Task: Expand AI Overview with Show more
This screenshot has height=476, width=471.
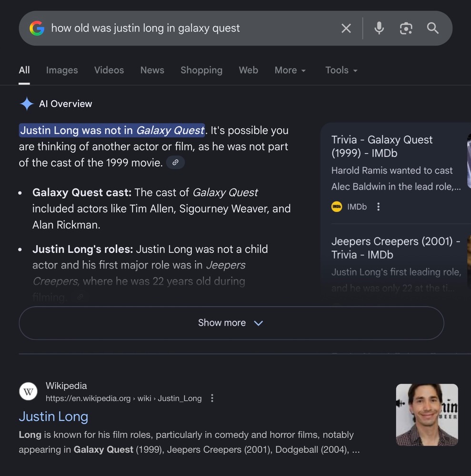Action: (231, 323)
